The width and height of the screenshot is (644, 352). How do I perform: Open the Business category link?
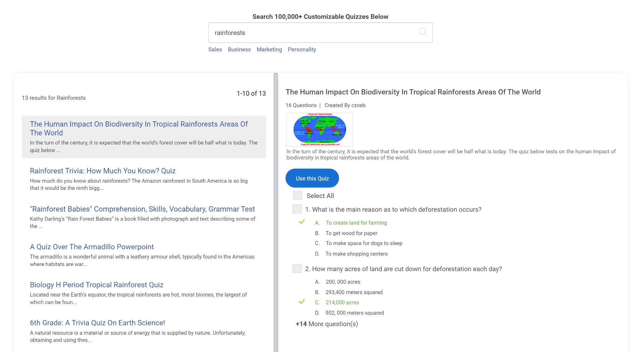[239, 49]
